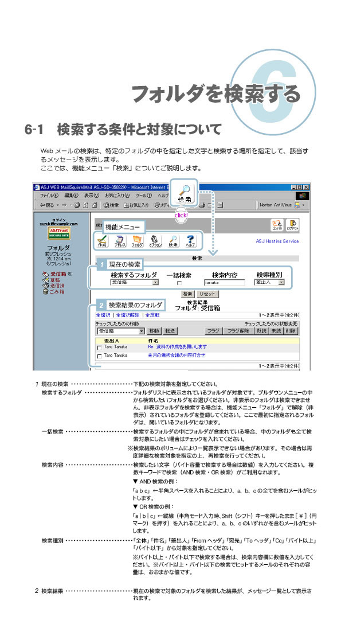The image size is (341, 644).
Task: Open the 編集(E) menu
Action: (x=71, y=195)
